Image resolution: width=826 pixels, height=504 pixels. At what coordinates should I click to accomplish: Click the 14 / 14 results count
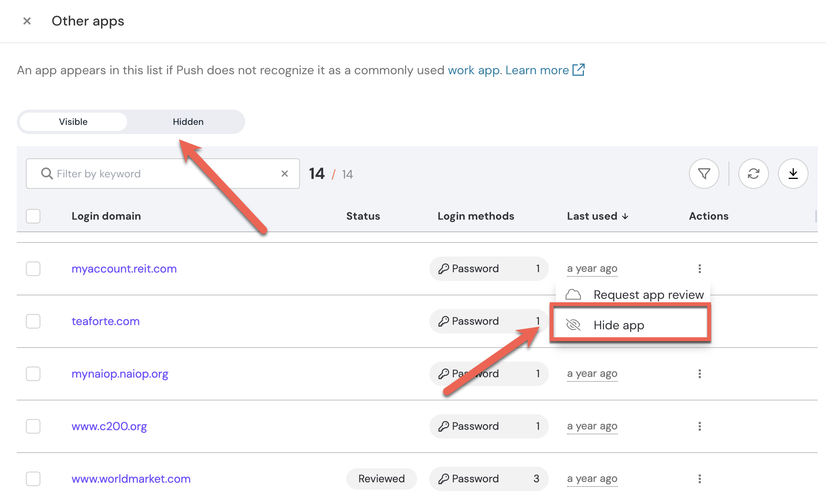click(x=331, y=174)
